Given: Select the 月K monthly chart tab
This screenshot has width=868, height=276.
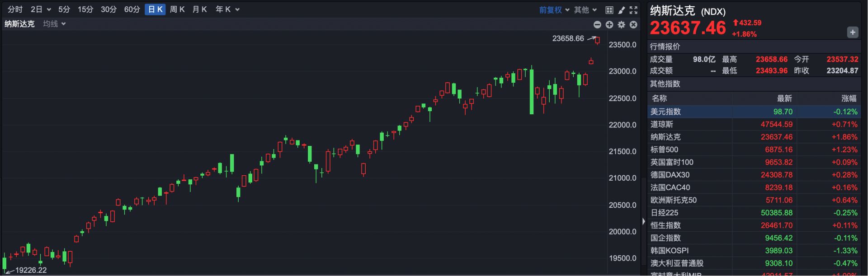Looking at the screenshot, I should click(x=199, y=9).
